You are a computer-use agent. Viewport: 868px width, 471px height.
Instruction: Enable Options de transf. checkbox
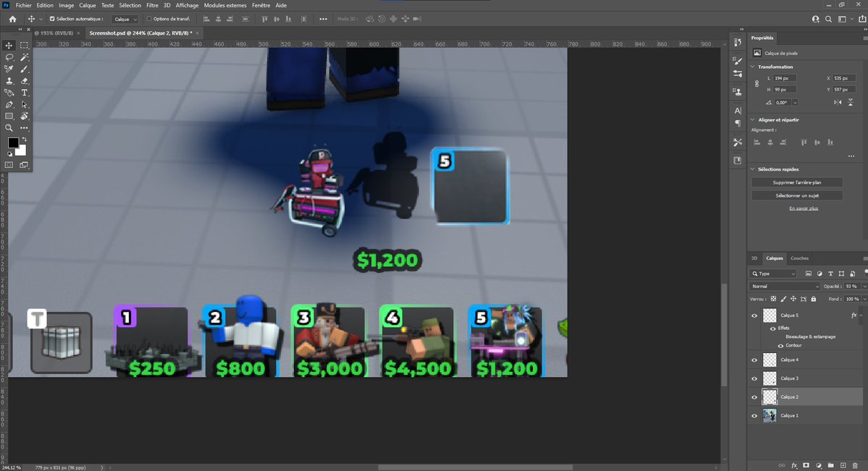pyautogui.click(x=149, y=19)
